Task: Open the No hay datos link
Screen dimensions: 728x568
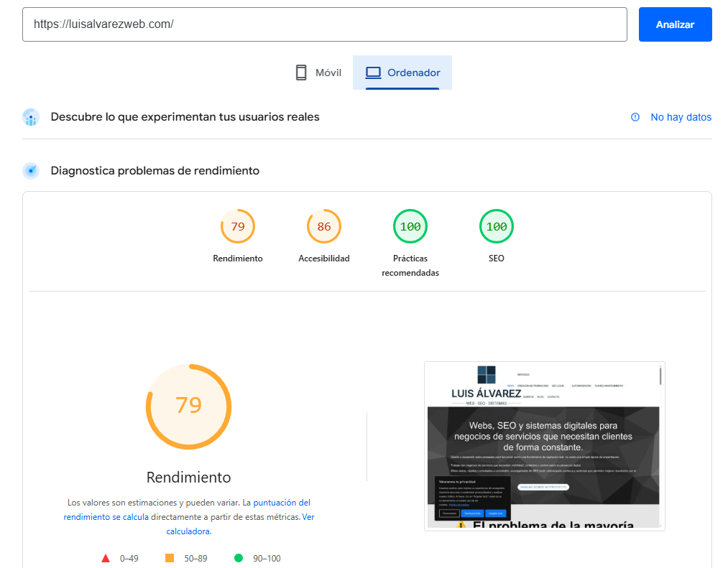Action: pyautogui.click(x=681, y=117)
